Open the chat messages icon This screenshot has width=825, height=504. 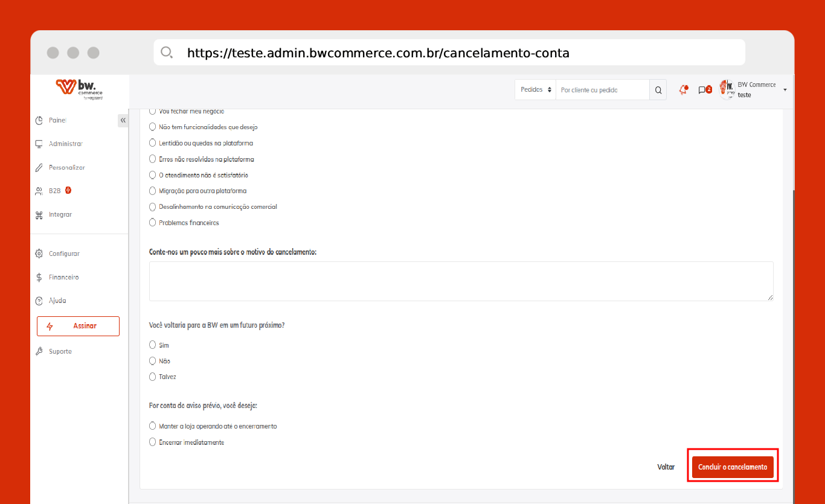703,90
